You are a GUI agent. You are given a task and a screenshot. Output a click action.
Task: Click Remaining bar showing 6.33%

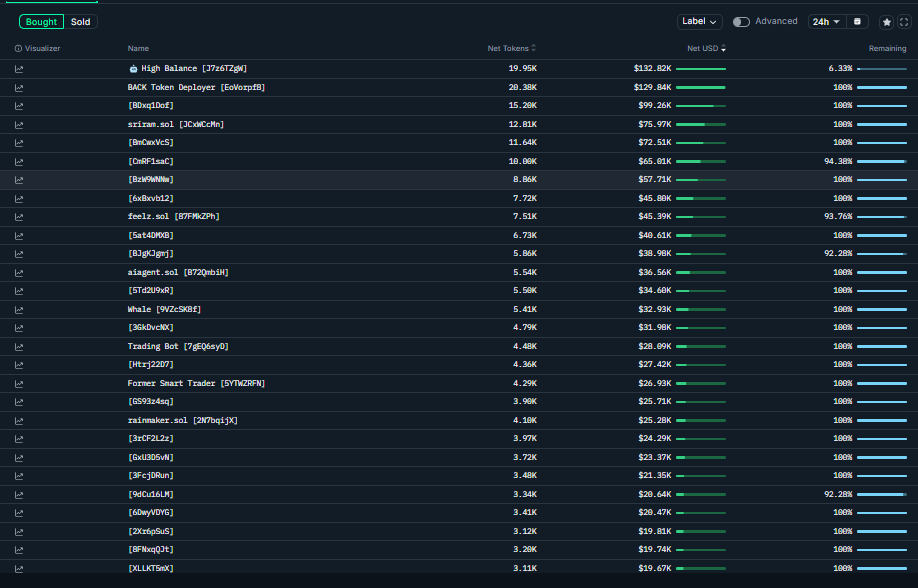point(882,69)
